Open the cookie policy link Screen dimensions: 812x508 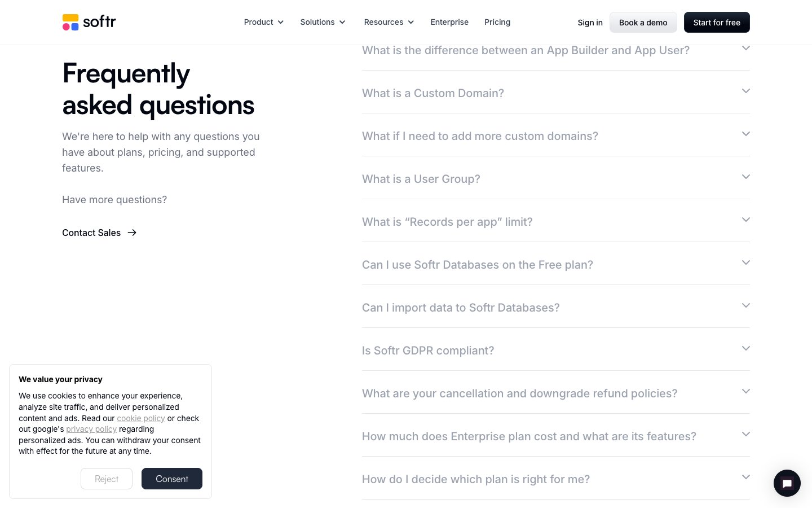[141, 418]
